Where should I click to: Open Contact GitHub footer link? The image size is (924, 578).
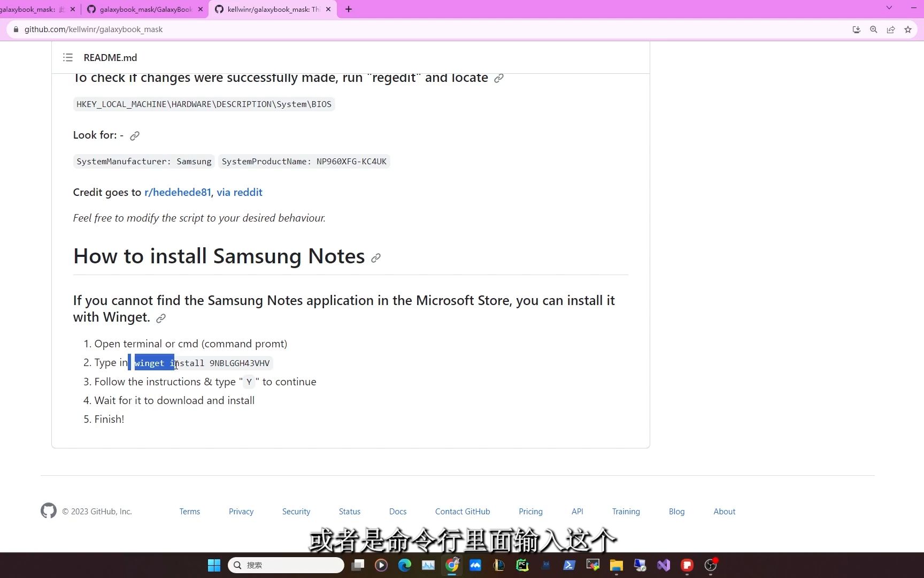[x=463, y=512]
